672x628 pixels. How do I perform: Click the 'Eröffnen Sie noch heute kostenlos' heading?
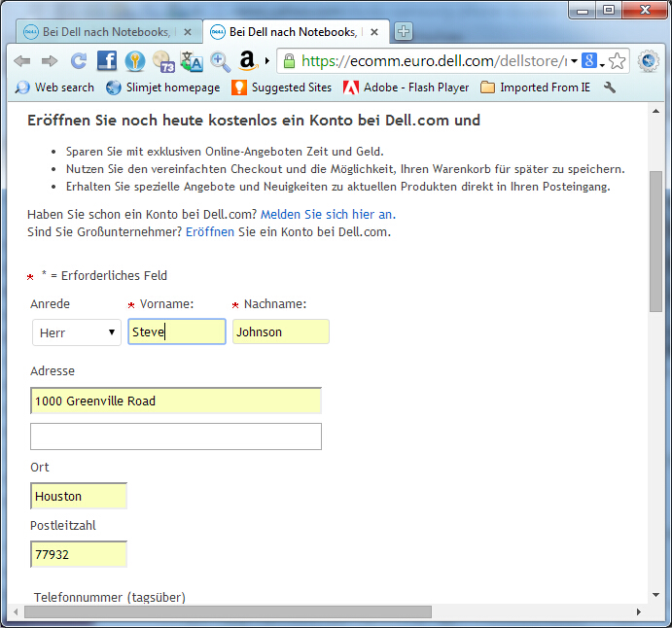tap(254, 121)
